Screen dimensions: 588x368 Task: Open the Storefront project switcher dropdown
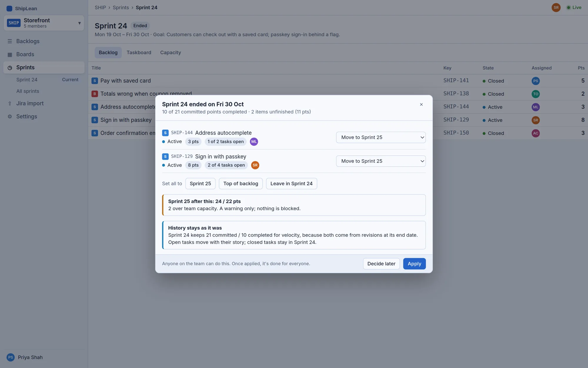44,23
